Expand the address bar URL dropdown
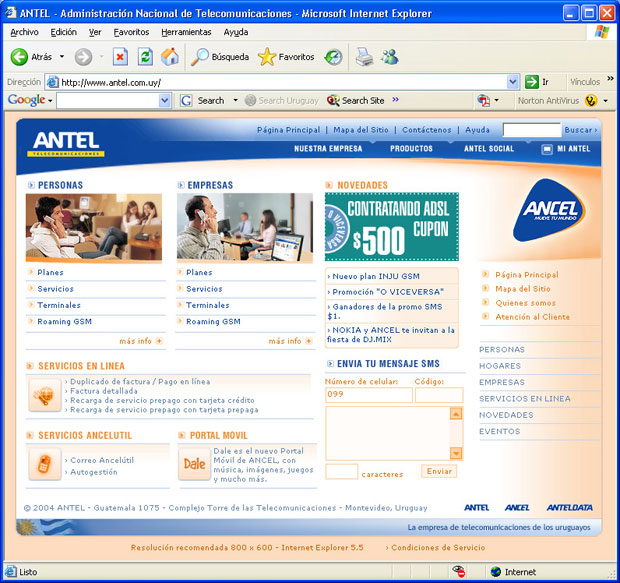 pos(513,82)
